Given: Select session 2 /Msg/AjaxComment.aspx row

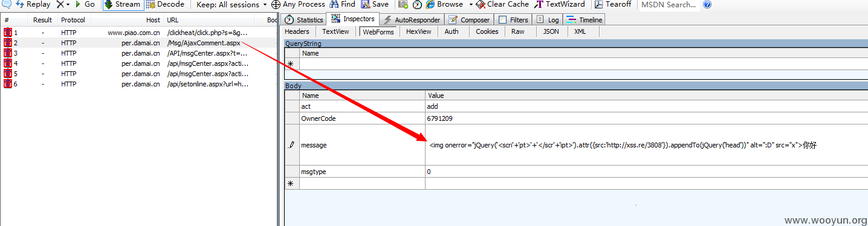Looking at the screenshot, I should click(139, 43).
